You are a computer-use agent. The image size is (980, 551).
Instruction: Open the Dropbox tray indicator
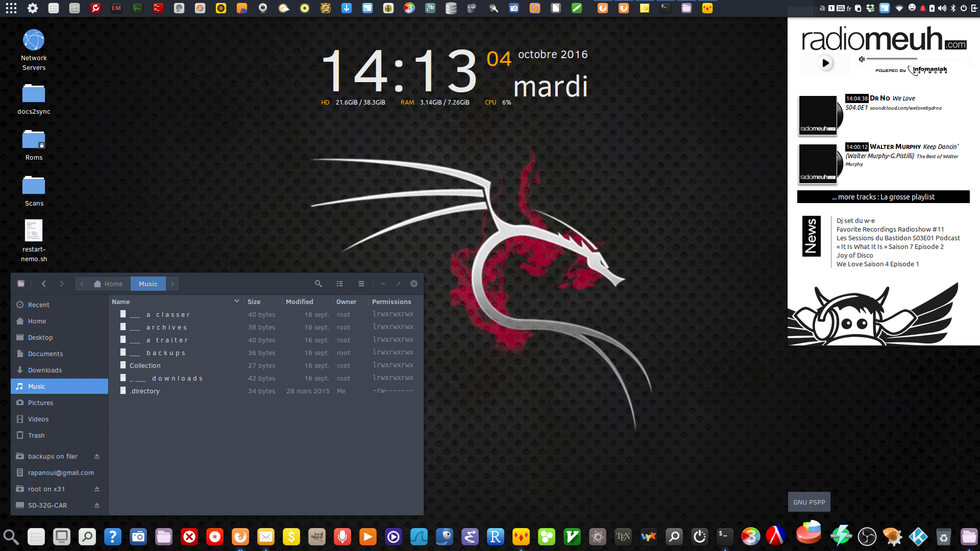click(871, 8)
